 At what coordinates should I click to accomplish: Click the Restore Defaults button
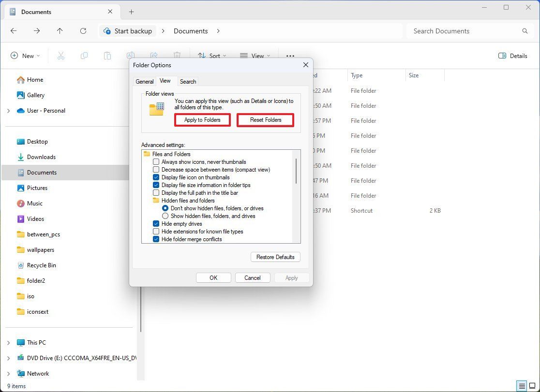275,257
